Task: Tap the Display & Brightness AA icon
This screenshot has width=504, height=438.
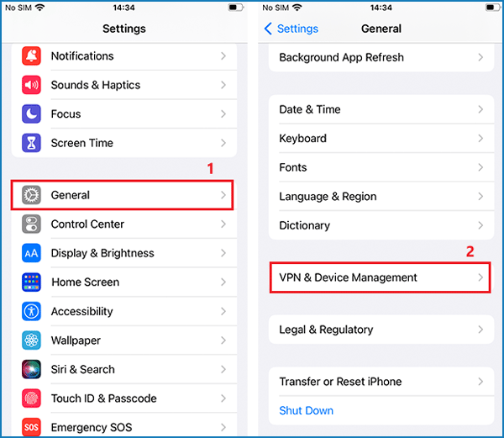Action: pyautogui.click(x=31, y=253)
